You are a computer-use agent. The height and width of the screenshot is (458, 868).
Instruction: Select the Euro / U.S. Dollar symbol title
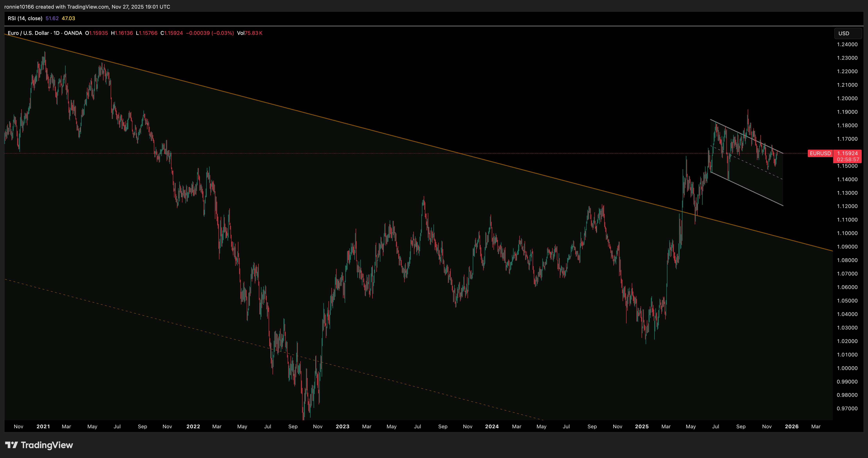pos(29,33)
